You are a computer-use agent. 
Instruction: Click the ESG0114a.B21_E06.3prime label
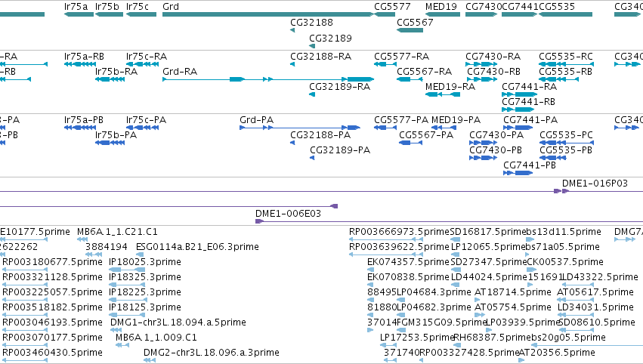(197, 247)
